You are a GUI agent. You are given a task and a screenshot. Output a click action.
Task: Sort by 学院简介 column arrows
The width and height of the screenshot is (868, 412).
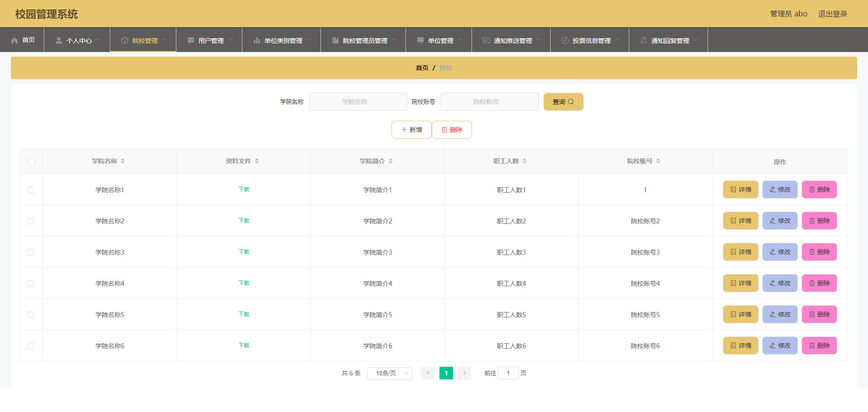pyautogui.click(x=391, y=161)
